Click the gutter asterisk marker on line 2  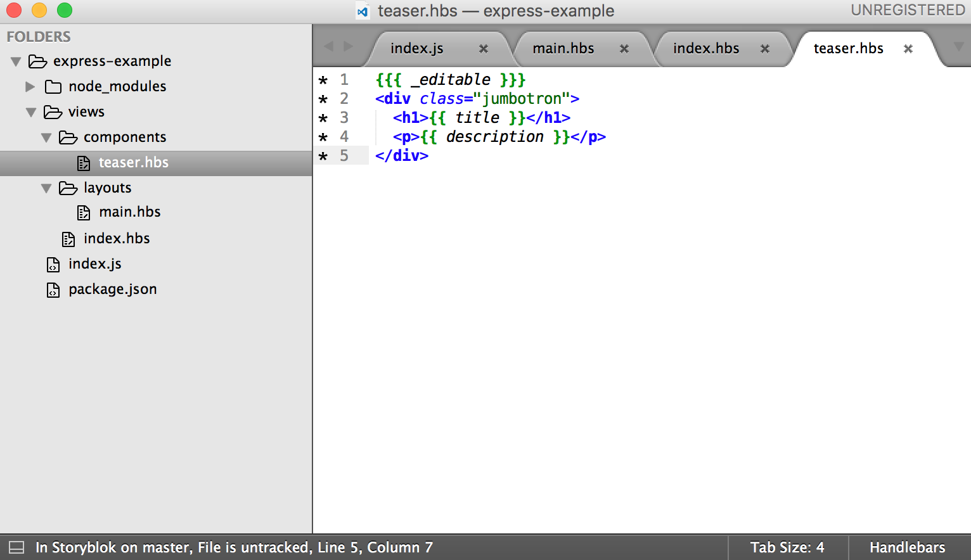(323, 99)
